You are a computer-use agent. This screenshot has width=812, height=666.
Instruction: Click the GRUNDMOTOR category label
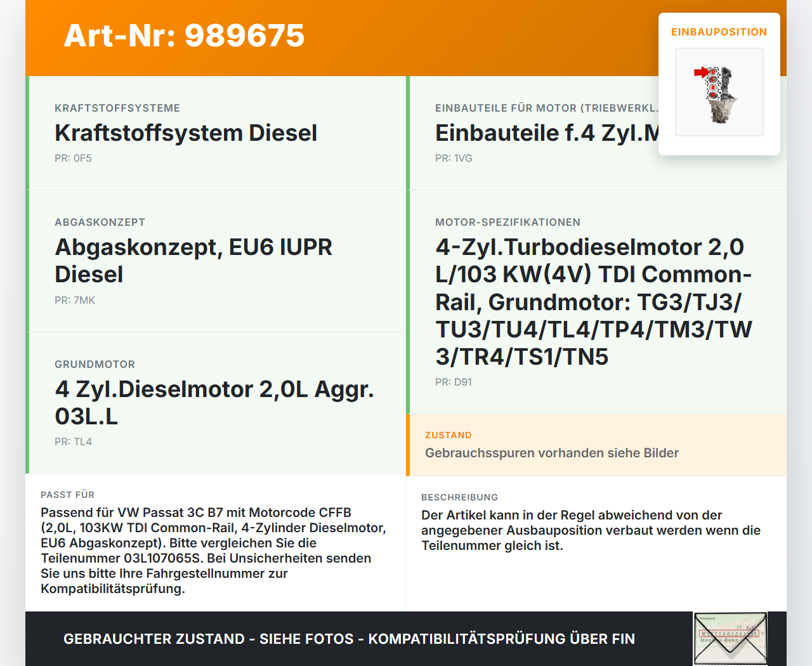[x=95, y=364]
